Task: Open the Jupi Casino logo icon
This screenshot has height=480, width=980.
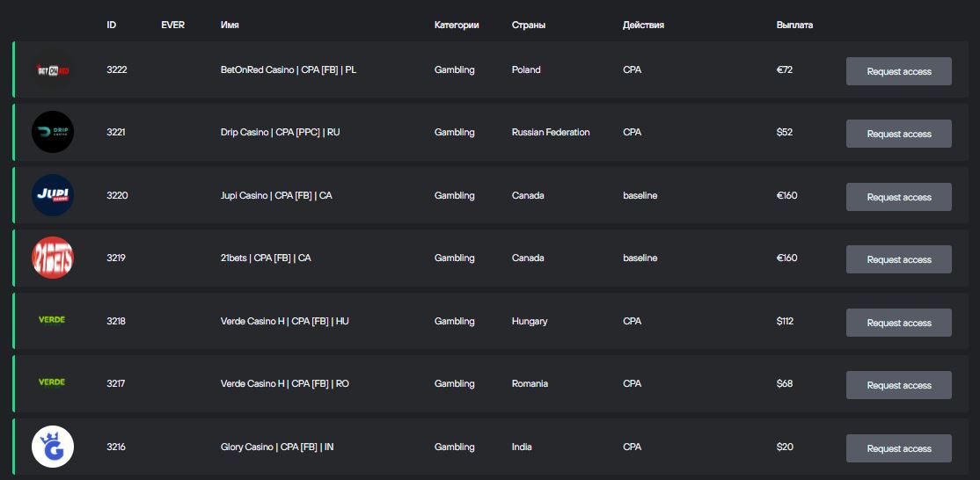Action: tap(53, 195)
